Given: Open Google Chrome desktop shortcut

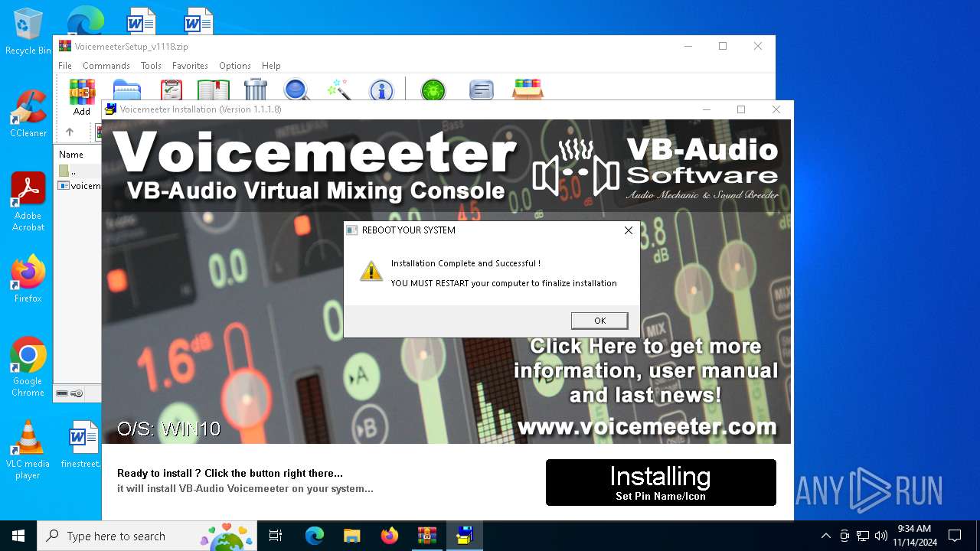Looking at the screenshot, I should [28, 367].
